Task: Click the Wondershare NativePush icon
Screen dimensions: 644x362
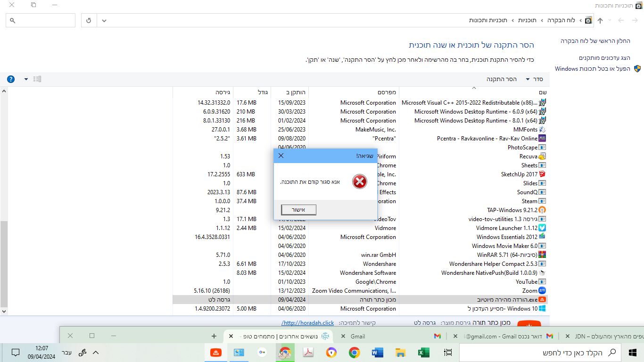Action: [542, 273]
